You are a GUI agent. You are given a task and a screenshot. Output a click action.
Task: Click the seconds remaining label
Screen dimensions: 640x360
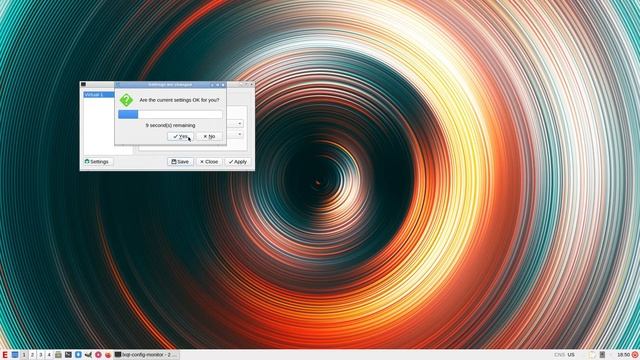[x=170, y=125]
